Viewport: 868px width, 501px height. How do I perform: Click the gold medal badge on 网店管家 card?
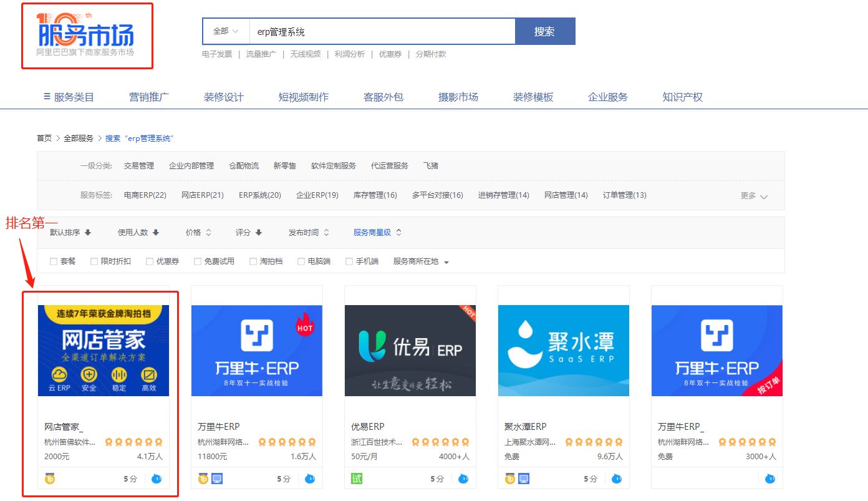tap(50, 479)
